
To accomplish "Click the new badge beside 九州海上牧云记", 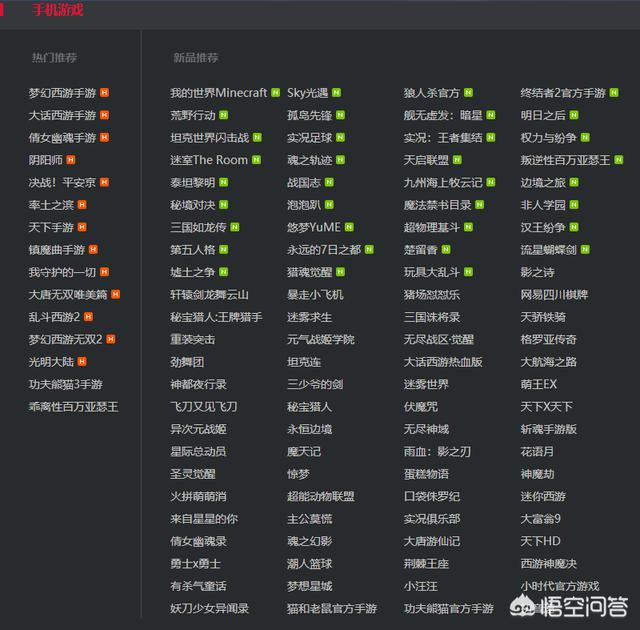I will click(491, 182).
